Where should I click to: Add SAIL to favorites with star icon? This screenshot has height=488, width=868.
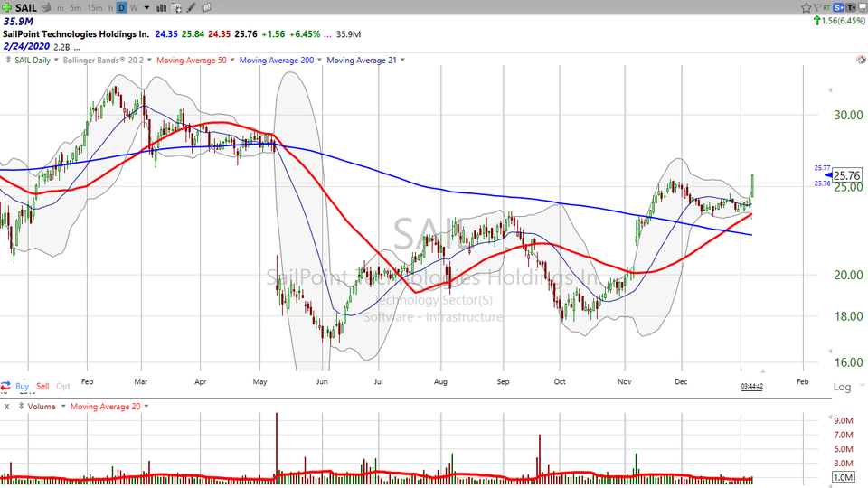coord(806,8)
